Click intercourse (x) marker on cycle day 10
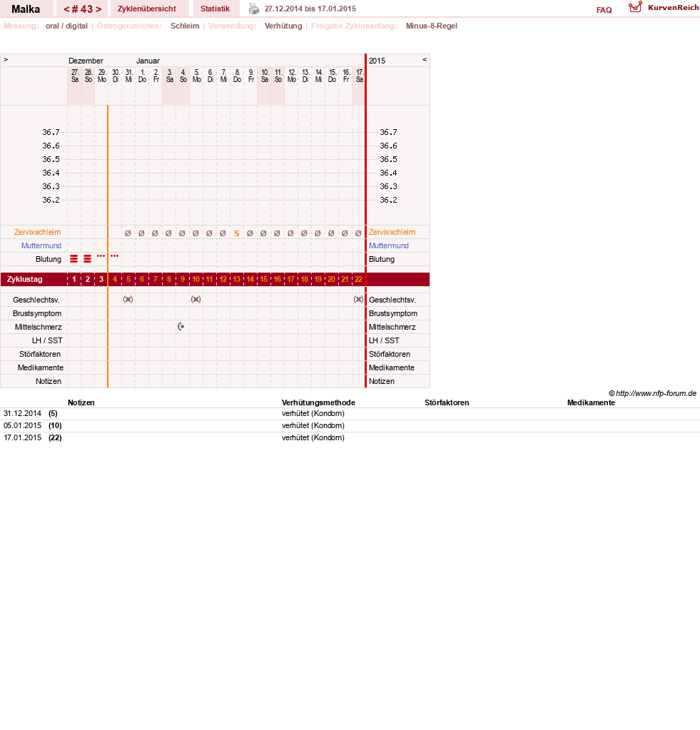This screenshot has height=730, width=700. pos(196,300)
